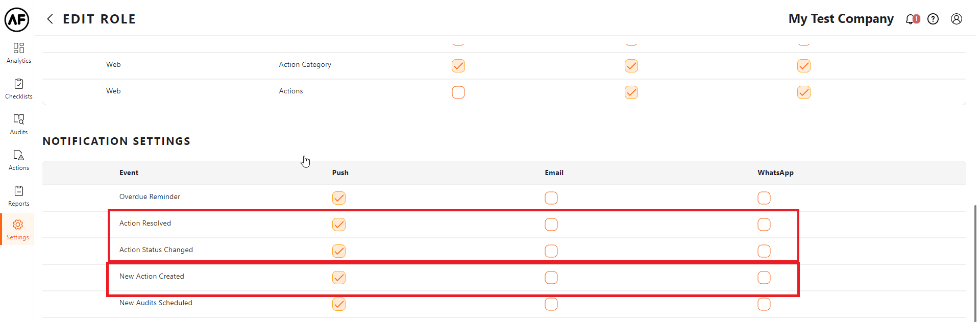
Task: Enable Email for Action Resolved
Action: [x=551, y=225]
